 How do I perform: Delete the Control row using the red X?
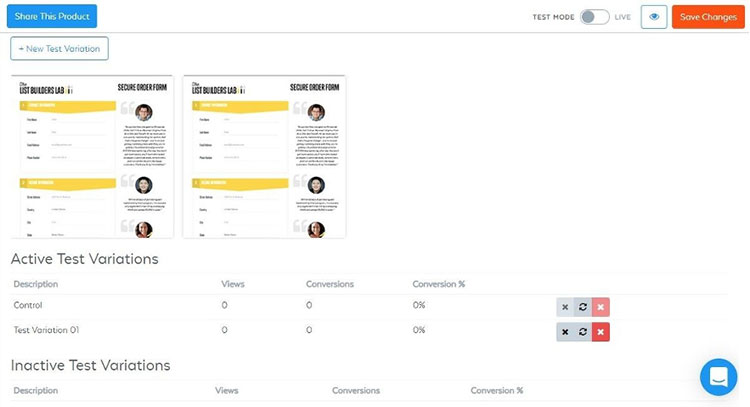click(x=601, y=307)
